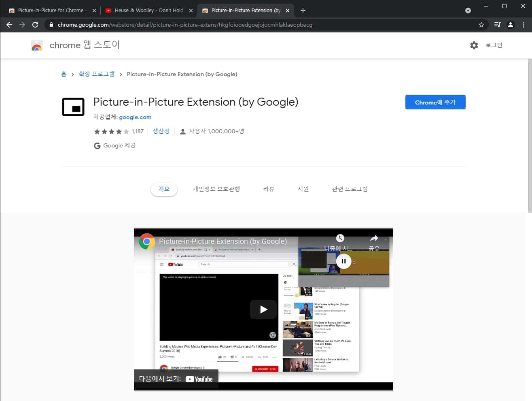Click the Share arrow on video

374,239
